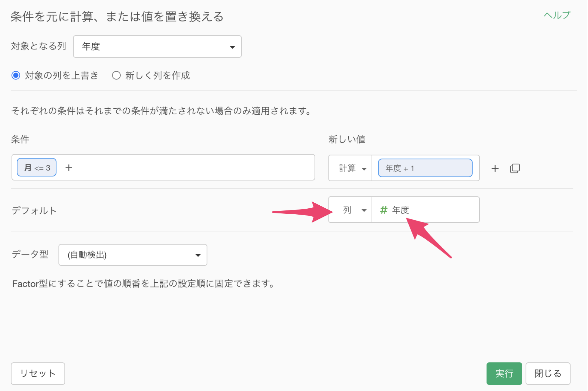Click the green hash icon beside 年度
This screenshot has height=391, width=588.
[x=384, y=210]
